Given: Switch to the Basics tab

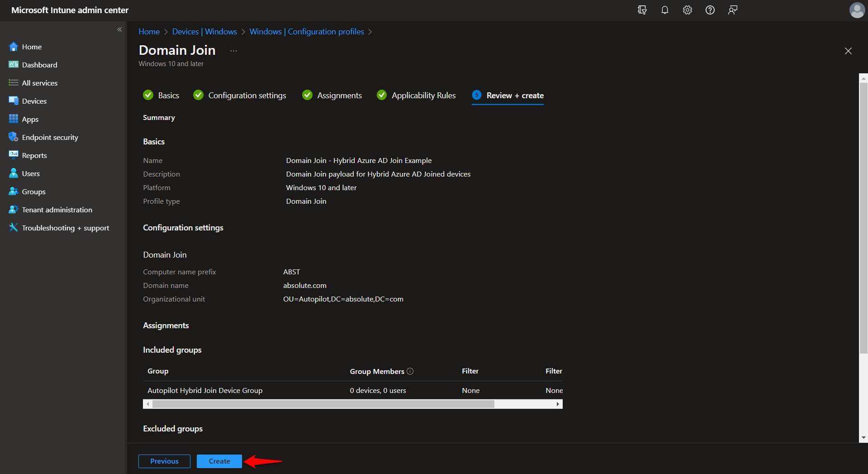Looking at the screenshot, I should point(168,95).
